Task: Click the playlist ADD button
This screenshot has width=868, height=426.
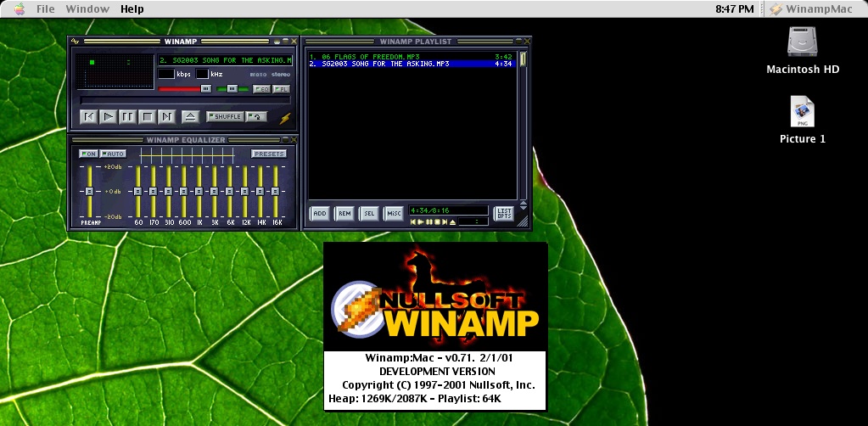Action: click(x=319, y=213)
